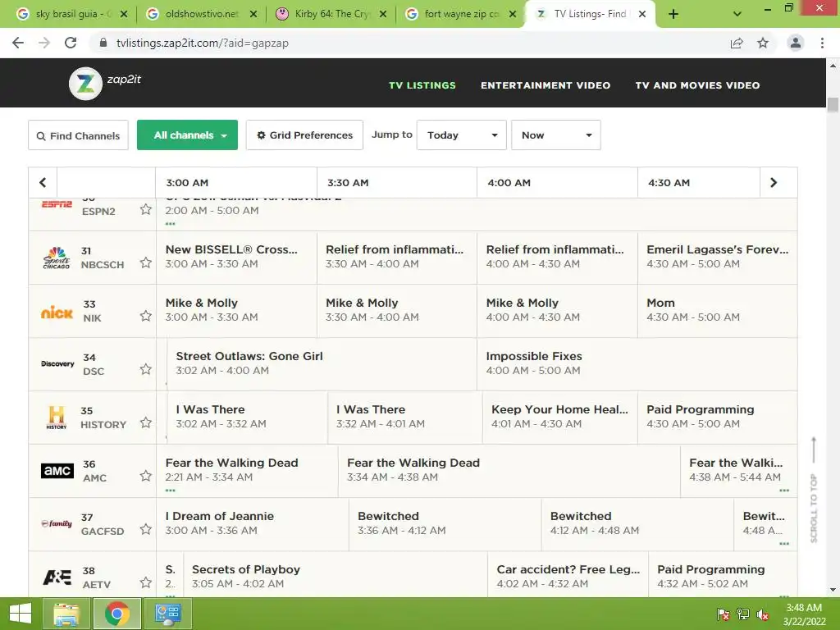
Task: Toggle favorite star for AMC channel
Action: pos(146,476)
